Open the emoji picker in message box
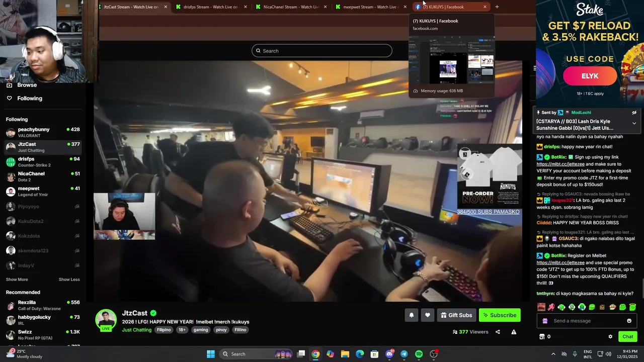This screenshot has height=362, width=644. click(629, 321)
